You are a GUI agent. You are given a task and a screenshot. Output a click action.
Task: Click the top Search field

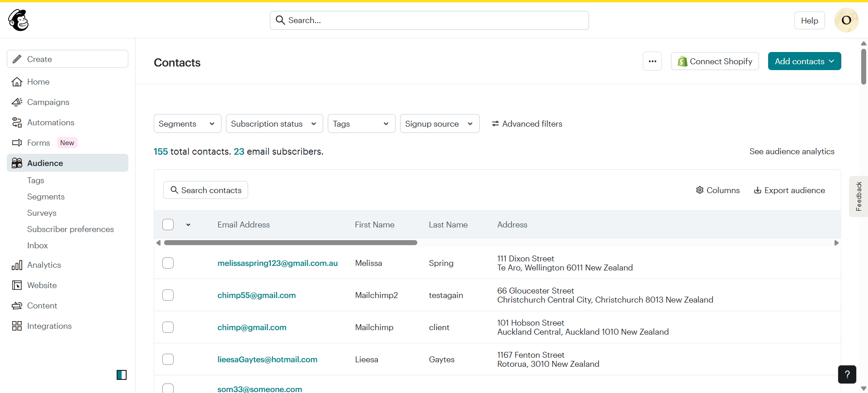click(429, 20)
